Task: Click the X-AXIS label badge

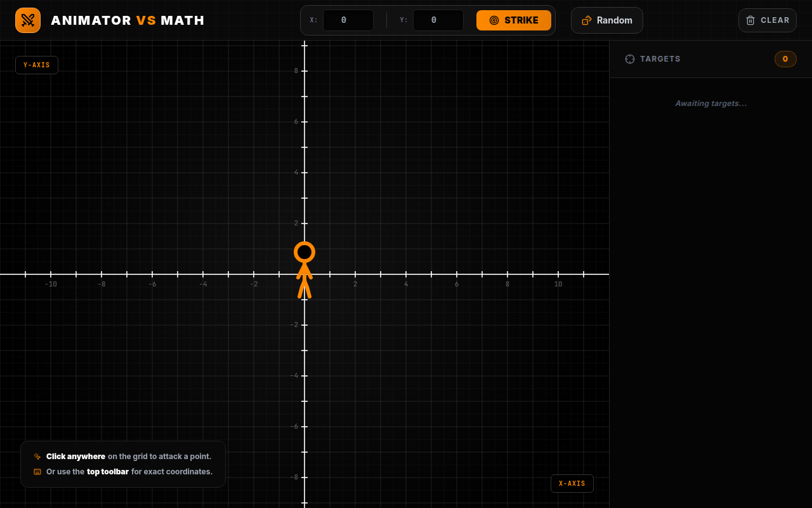Action: tap(572, 484)
